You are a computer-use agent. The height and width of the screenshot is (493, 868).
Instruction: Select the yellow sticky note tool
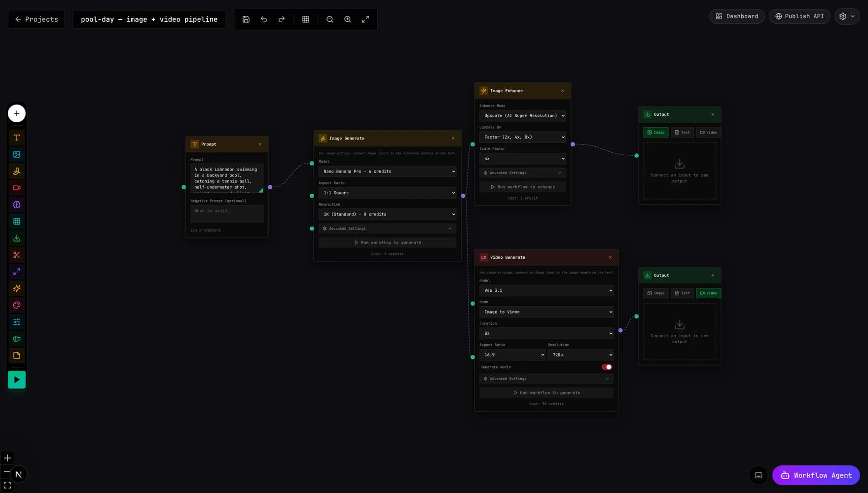click(x=17, y=355)
